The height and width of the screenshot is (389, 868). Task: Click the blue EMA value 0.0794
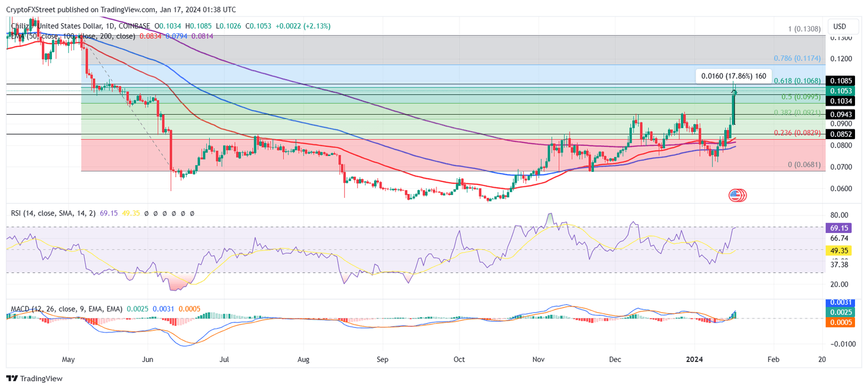point(176,36)
